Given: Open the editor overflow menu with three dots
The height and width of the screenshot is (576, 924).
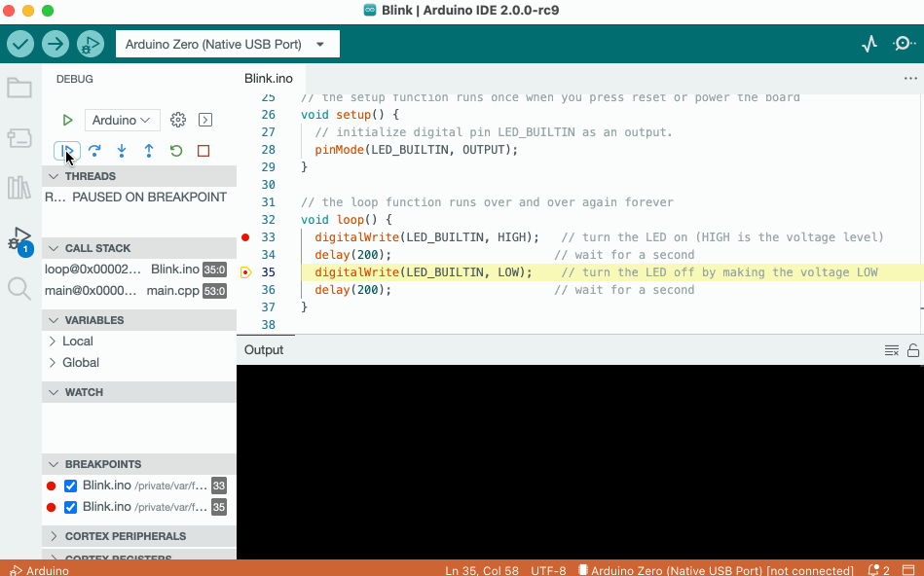Looking at the screenshot, I should [x=910, y=78].
